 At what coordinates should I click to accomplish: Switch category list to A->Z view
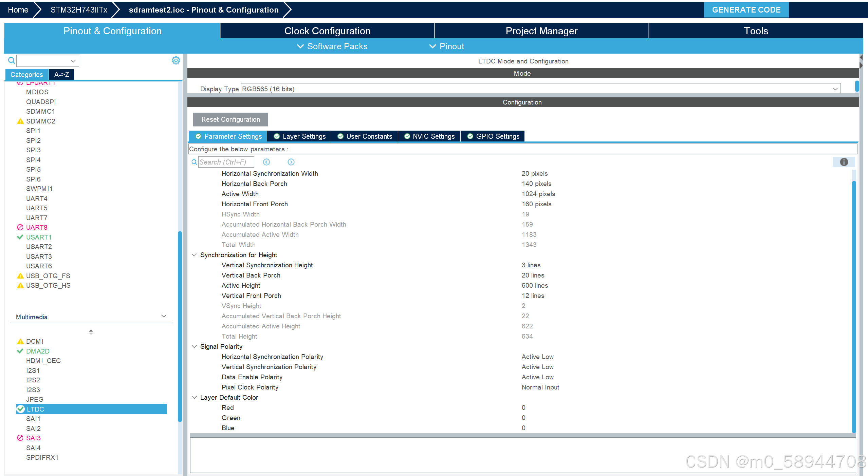(61, 75)
